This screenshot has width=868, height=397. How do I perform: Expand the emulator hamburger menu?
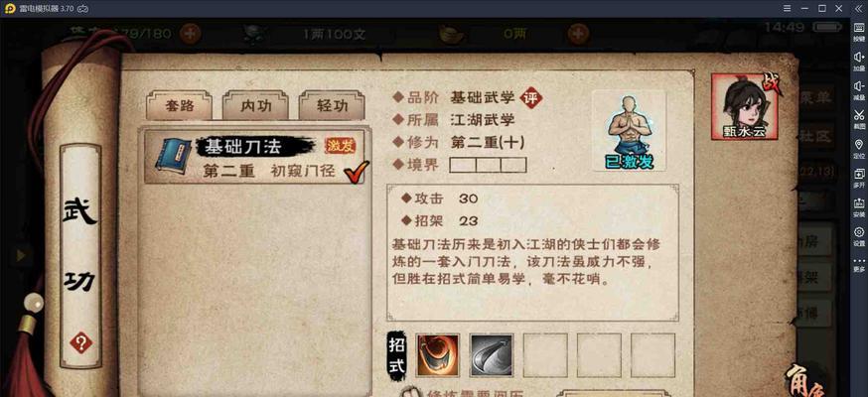point(788,8)
